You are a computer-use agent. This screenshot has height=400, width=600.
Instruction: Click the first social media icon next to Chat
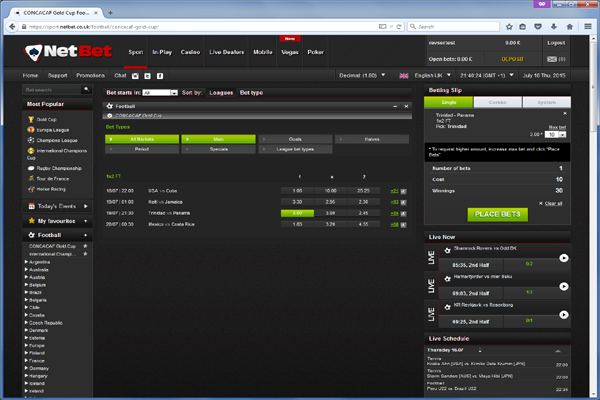[x=135, y=76]
